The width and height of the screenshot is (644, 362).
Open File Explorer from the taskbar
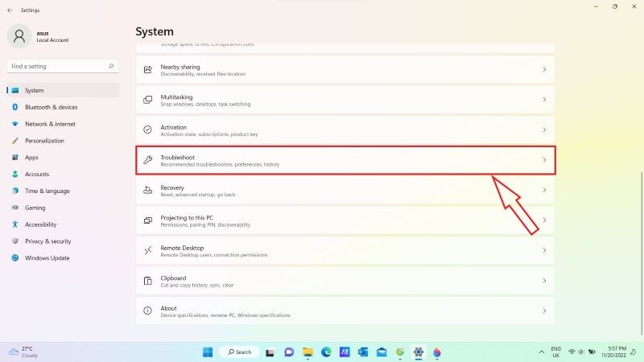308,352
